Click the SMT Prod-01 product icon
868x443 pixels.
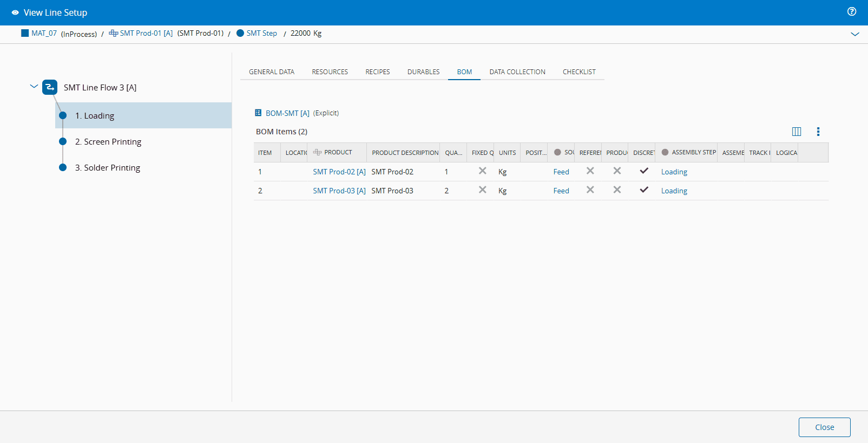coord(113,33)
